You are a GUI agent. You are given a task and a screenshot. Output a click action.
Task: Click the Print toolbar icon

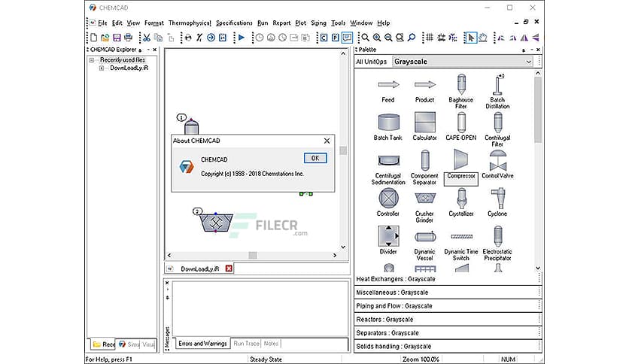tap(129, 38)
